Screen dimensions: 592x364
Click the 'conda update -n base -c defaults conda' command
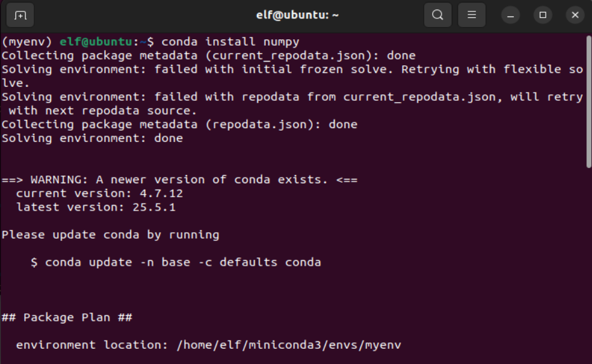pyautogui.click(x=183, y=262)
